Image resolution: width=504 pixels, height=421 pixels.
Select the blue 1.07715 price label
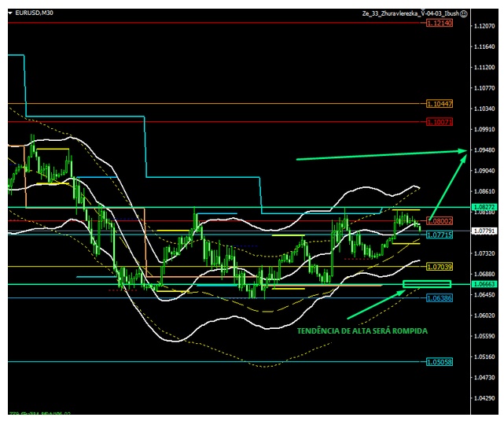(x=439, y=235)
